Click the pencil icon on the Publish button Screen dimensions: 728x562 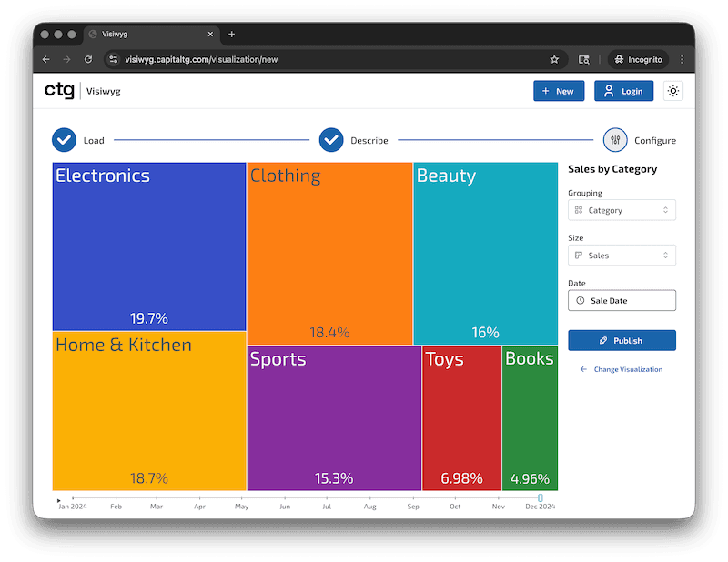(x=603, y=340)
